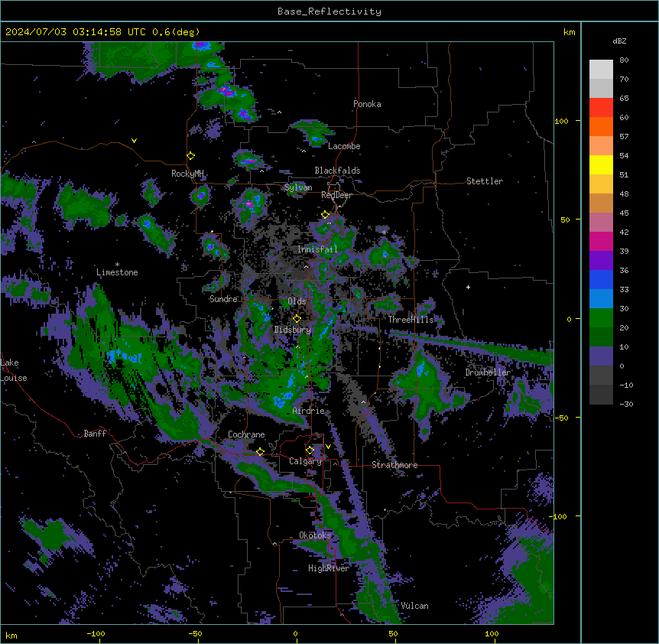The width and height of the screenshot is (659, 644).
Task: Click the Limestone label
Action: [x=117, y=272]
